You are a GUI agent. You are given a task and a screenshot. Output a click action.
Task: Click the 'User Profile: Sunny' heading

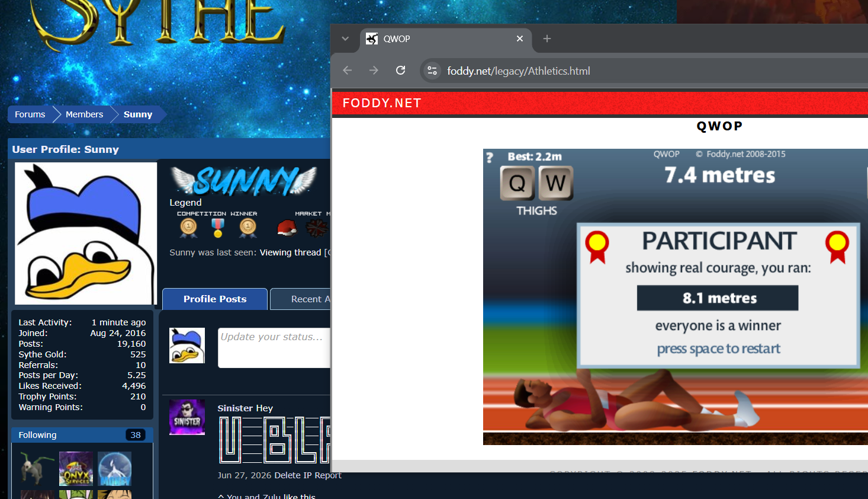coord(66,149)
